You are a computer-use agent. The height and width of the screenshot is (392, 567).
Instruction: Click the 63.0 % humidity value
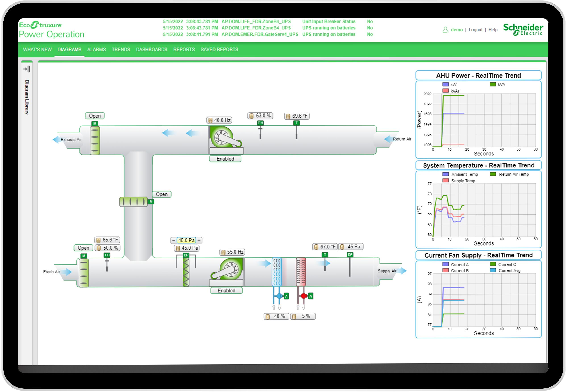261,116
